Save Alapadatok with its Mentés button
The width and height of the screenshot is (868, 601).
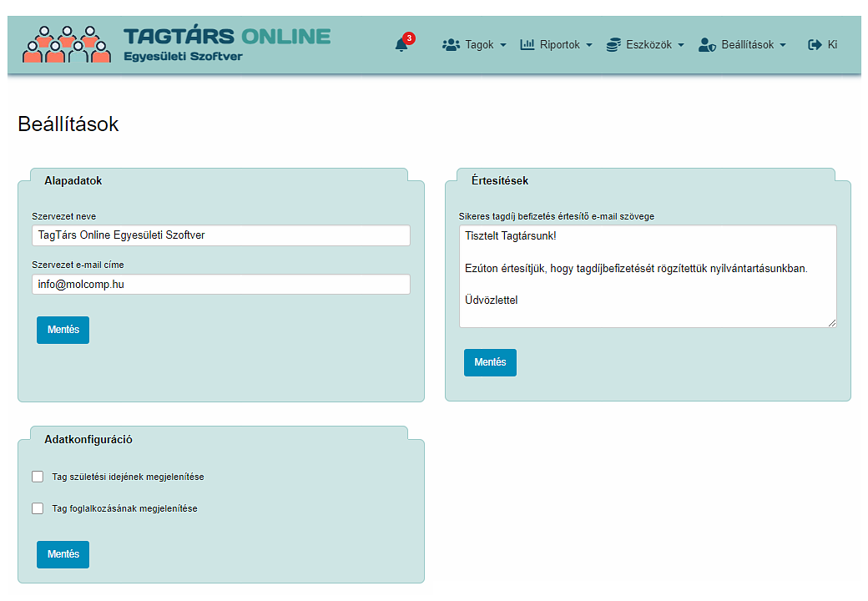click(x=63, y=330)
